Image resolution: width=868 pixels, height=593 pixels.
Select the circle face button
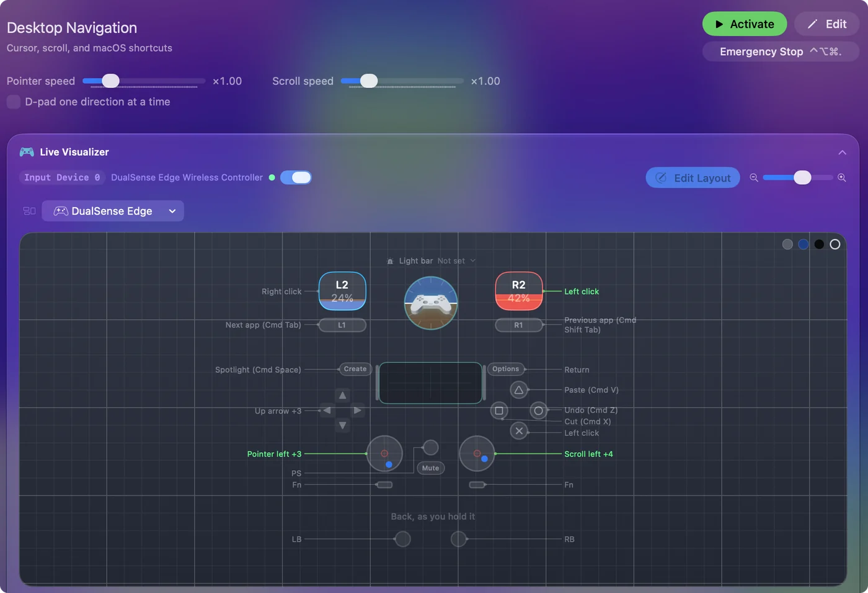click(539, 411)
